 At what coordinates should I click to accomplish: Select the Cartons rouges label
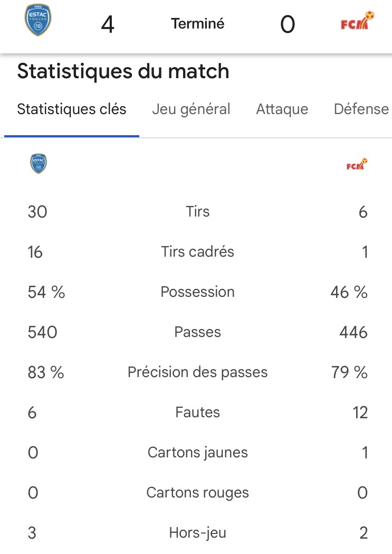tap(198, 493)
